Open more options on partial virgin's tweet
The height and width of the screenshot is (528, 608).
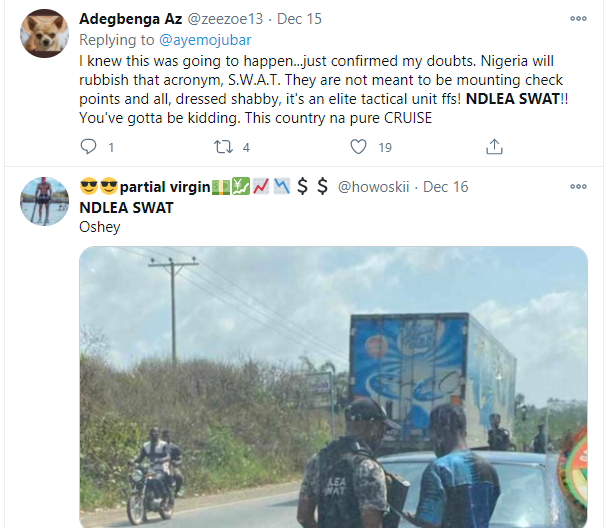coord(578,186)
